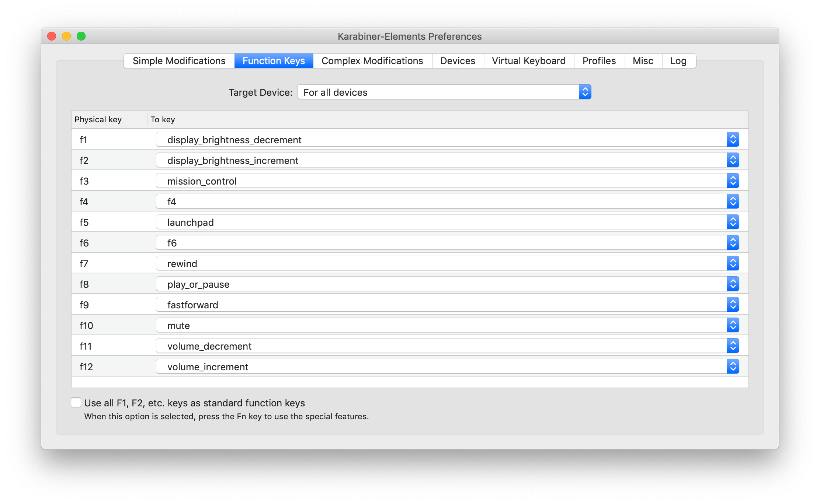This screenshot has width=820, height=504.
Task: Open the Target Device 'For all devices' dropdown
Action: point(439,92)
